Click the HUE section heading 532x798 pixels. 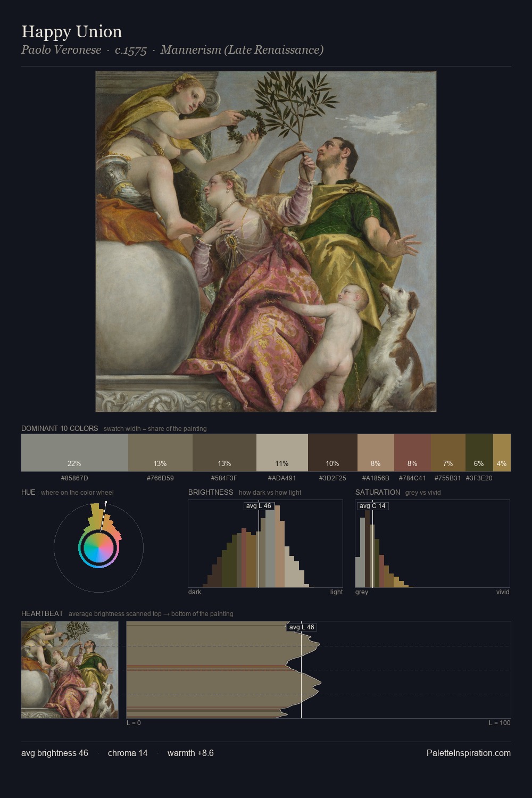28,492
